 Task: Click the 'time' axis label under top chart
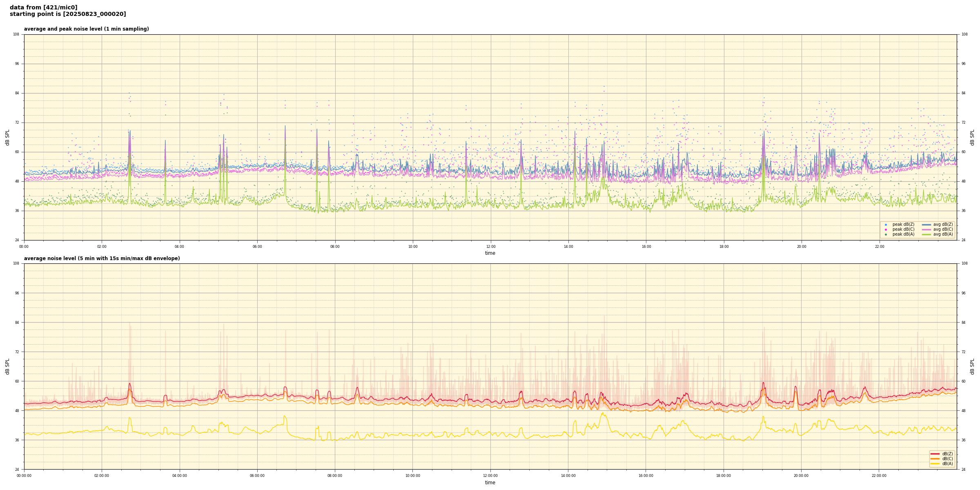point(490,253)
